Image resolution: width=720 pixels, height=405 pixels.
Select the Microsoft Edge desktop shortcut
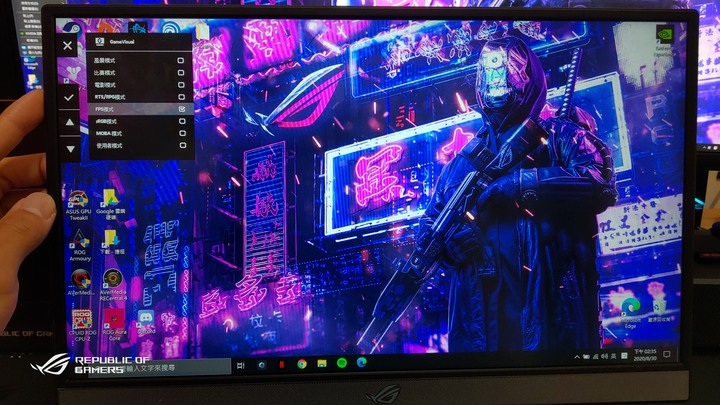click(x=630, y=313)
